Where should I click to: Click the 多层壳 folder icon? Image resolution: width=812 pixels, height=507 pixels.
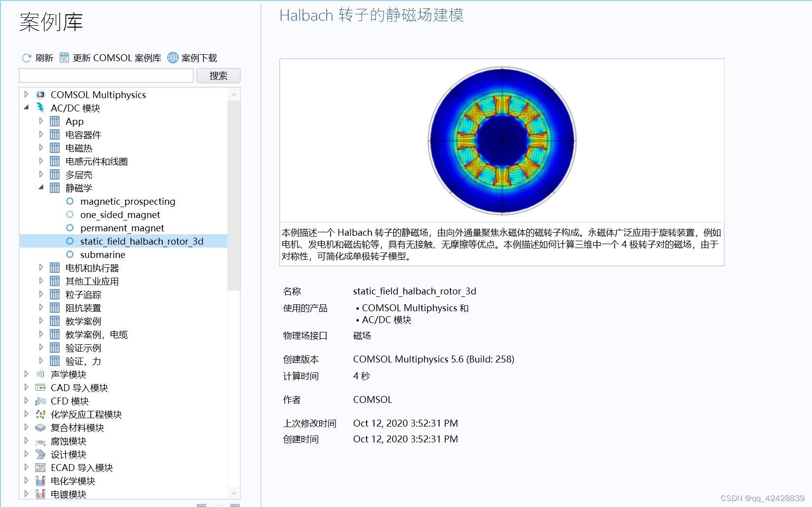point(55,175)
